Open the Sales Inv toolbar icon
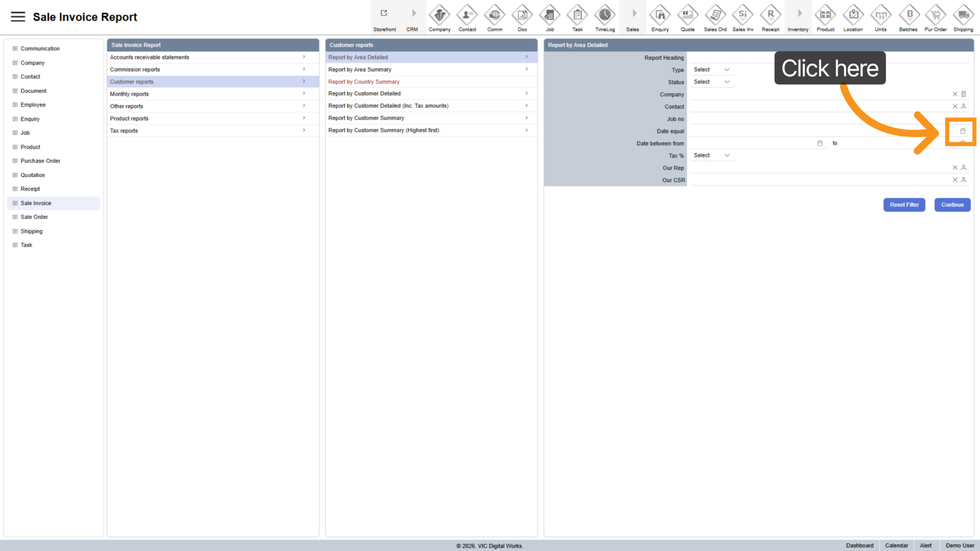This screenshot has height=551, width=980. (x=743, y=15)
